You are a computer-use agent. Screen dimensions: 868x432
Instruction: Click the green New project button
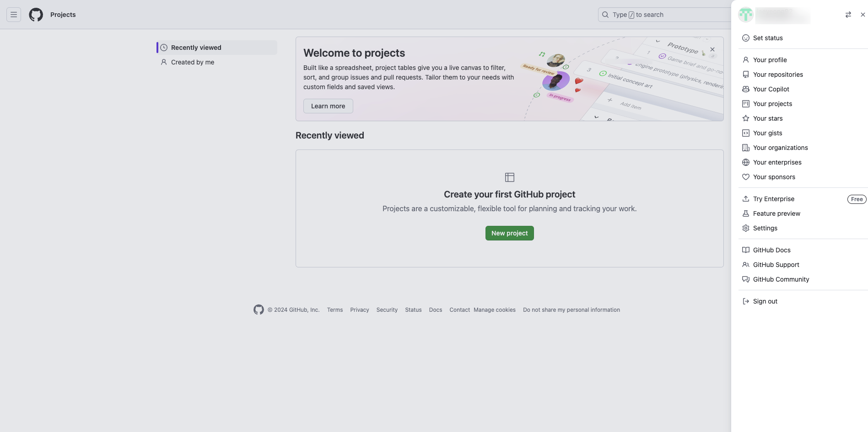(x=509, y=233)
